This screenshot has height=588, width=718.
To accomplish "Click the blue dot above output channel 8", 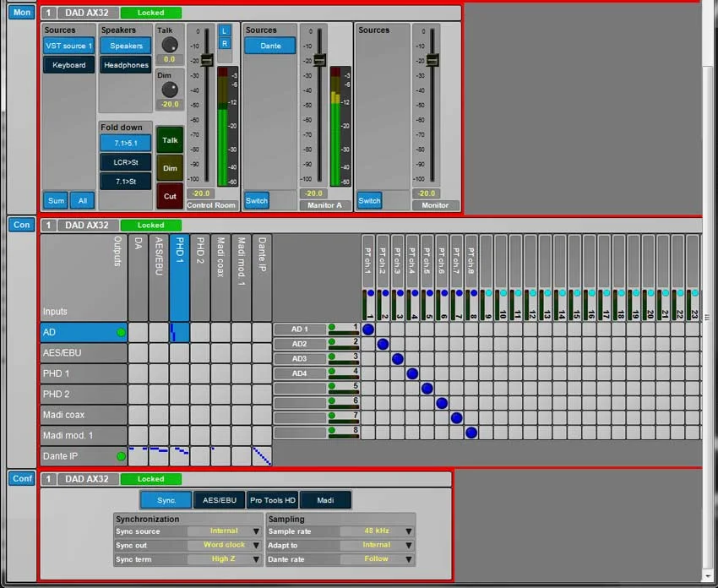I will 474,293.
